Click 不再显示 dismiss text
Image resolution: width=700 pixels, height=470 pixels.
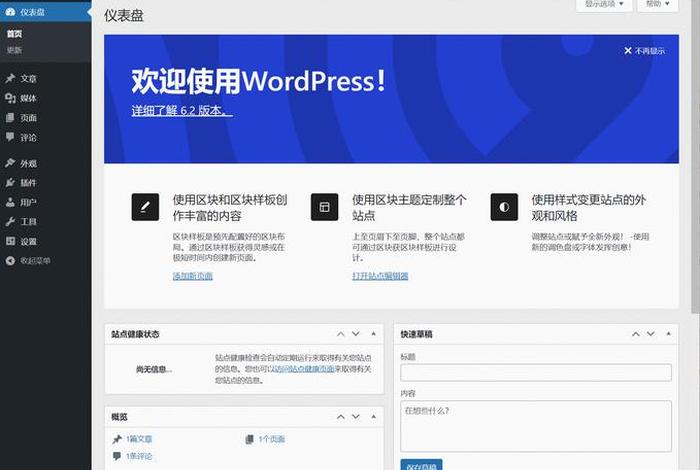[650, 51]
